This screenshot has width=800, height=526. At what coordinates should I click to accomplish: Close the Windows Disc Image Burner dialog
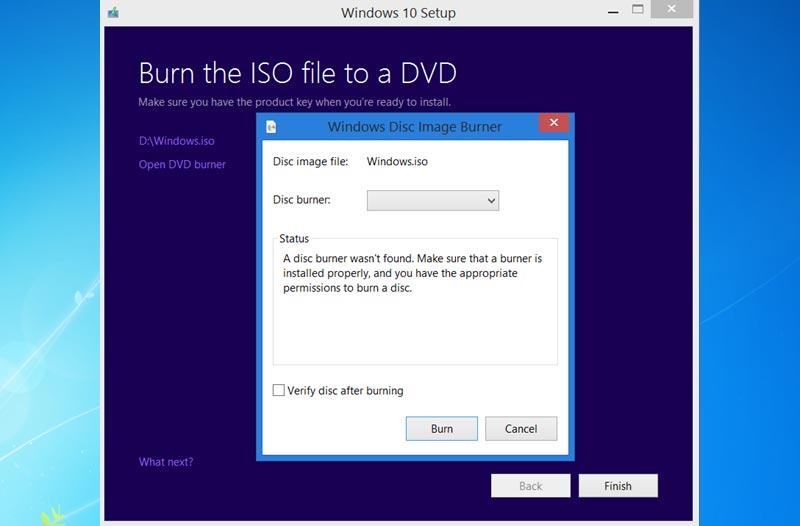click(x=554, y=122)
